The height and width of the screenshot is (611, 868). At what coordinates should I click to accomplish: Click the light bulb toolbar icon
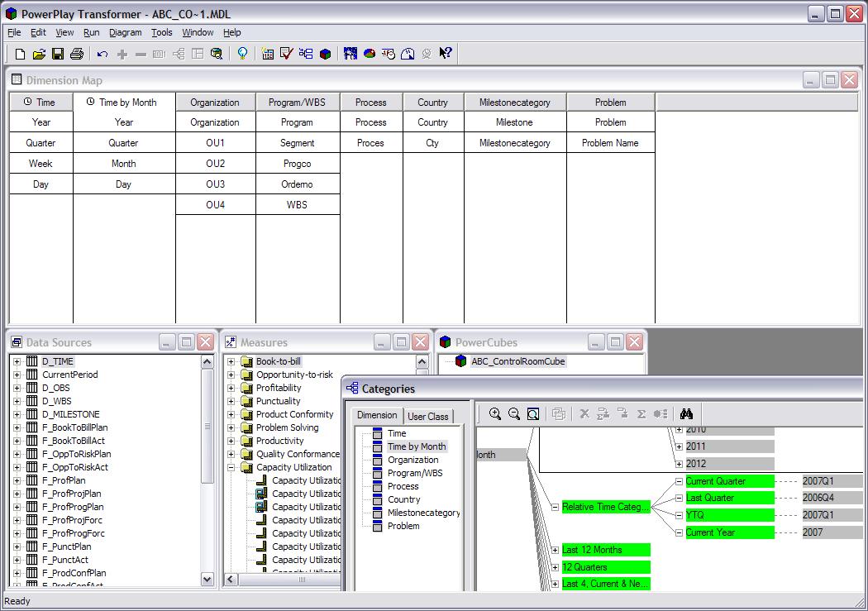[242, 54]
